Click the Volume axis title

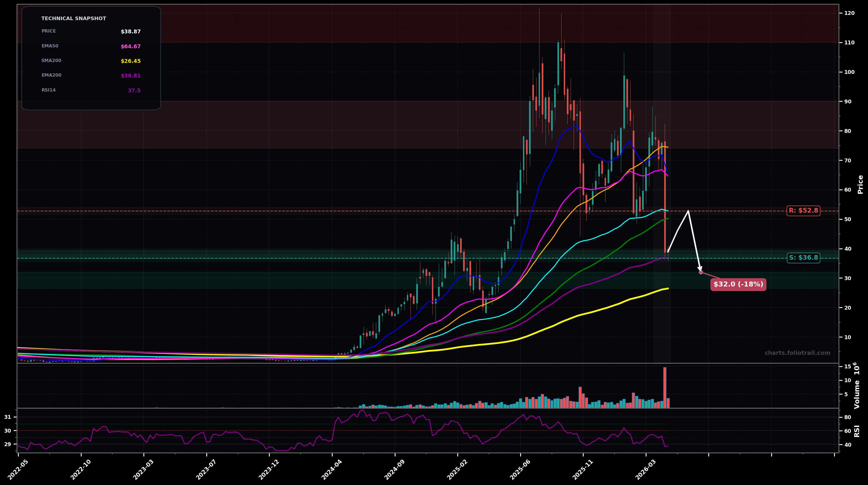pyautogui.click(x=857, y=385)
